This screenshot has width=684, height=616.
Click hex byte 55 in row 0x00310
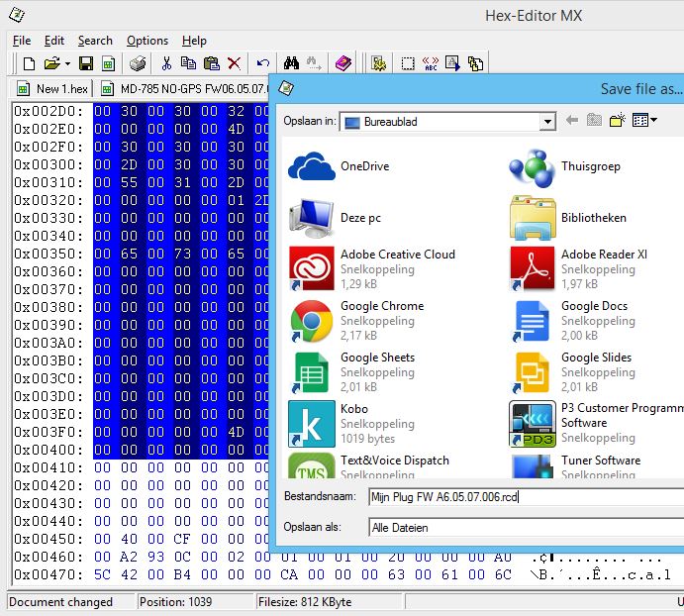point(129,182)
